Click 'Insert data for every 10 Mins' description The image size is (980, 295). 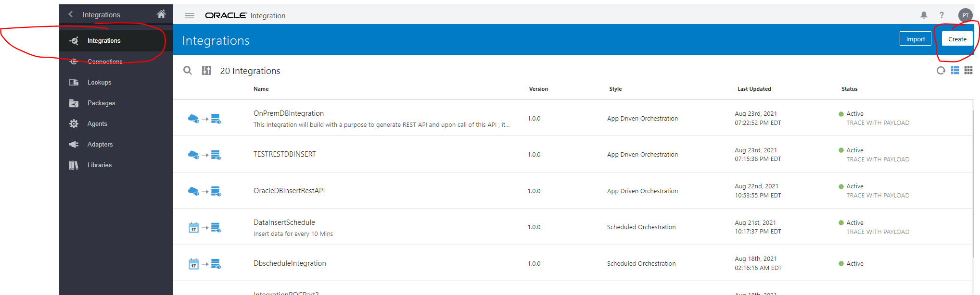coord(293,234)
